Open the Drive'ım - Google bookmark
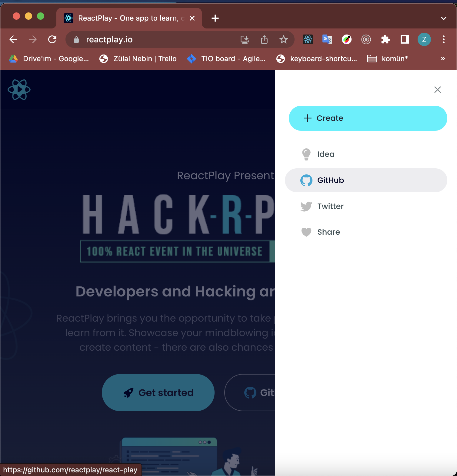This screenshot has height=476, width=457. click(49, 59)
